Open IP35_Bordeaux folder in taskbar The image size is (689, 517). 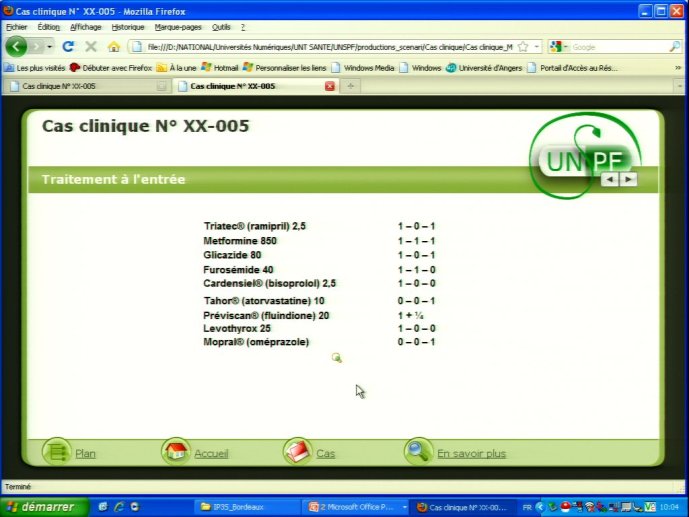[x=248, y=507]
